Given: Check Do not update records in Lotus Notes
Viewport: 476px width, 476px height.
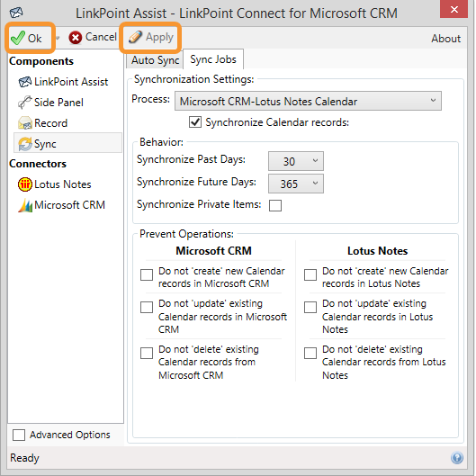Looking at the screenshot, I should coord(310,307).
